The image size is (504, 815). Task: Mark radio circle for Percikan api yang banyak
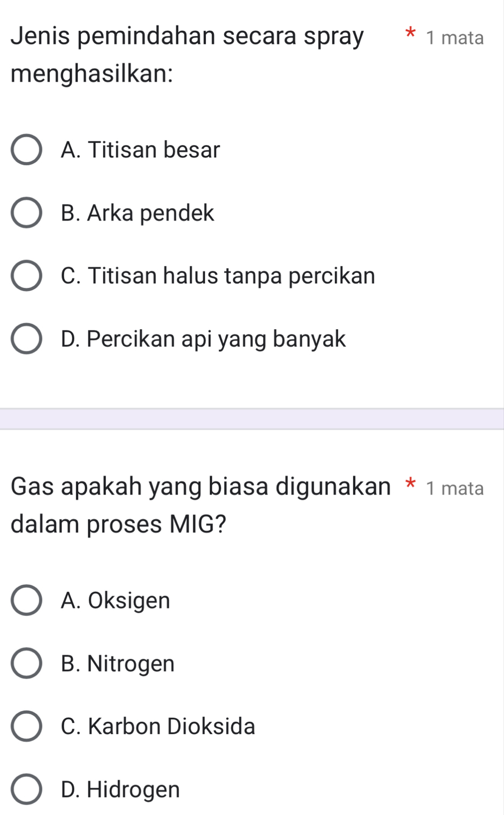coord(26,339)
